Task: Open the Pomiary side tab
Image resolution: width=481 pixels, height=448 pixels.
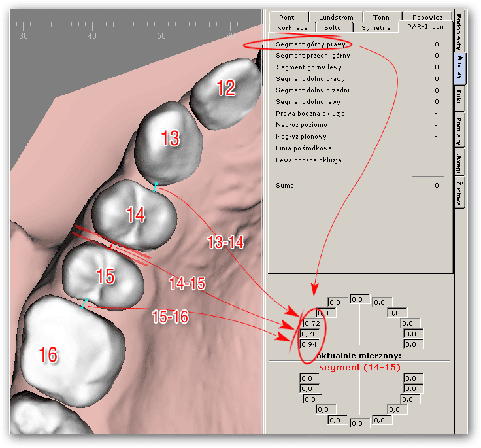Action: point(459,131)
